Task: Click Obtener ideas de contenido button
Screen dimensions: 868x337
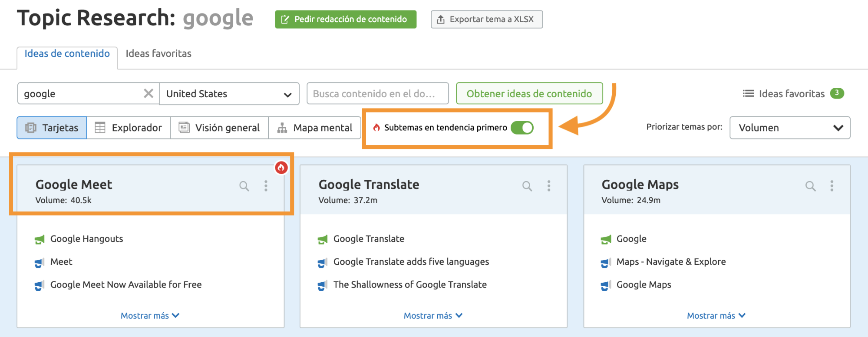Action: [x=529, y=93]
